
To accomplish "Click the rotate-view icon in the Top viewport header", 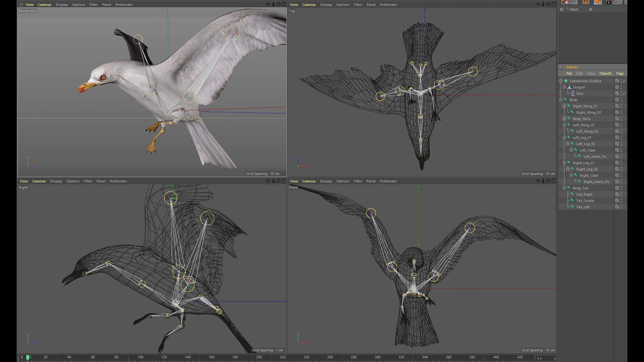I will coord(548,4).
